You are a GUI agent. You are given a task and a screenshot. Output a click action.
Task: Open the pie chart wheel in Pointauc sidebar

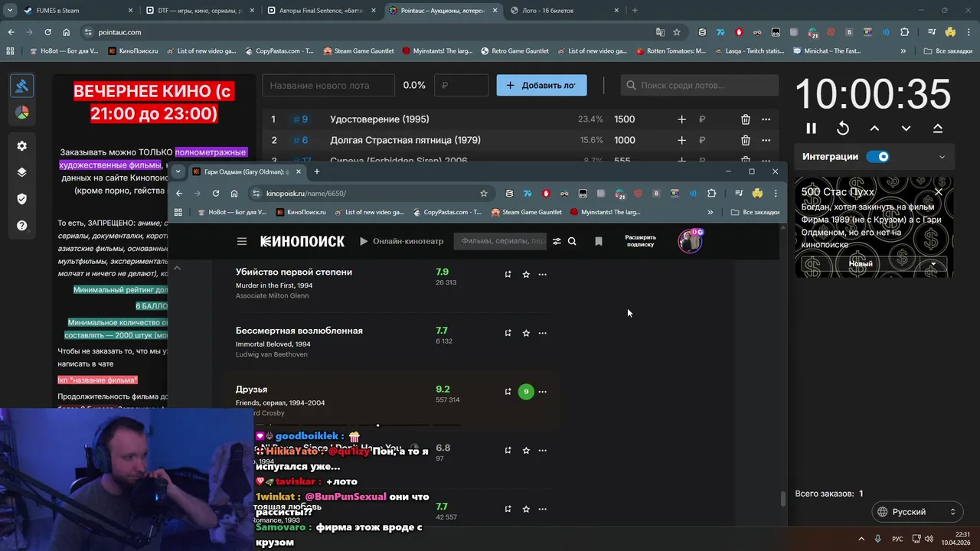click(x=21, y=112)
